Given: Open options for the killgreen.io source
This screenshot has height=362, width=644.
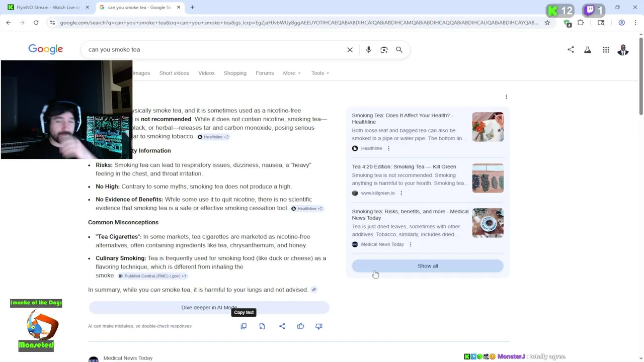Looking at the screenshot, I should (x=401, y=193).
